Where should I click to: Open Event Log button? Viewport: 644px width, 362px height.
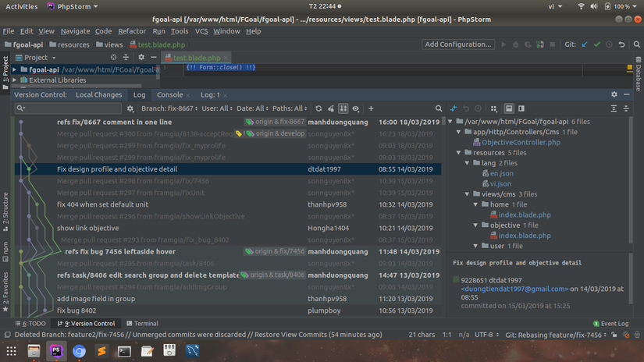coord(610,324)
